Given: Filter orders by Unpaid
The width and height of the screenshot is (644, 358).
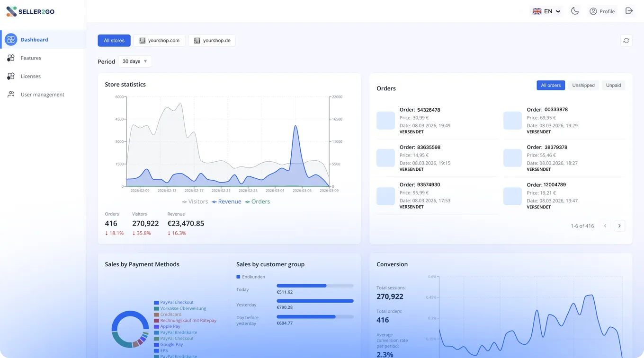Looking at the screenshot, I should (613, 85).
